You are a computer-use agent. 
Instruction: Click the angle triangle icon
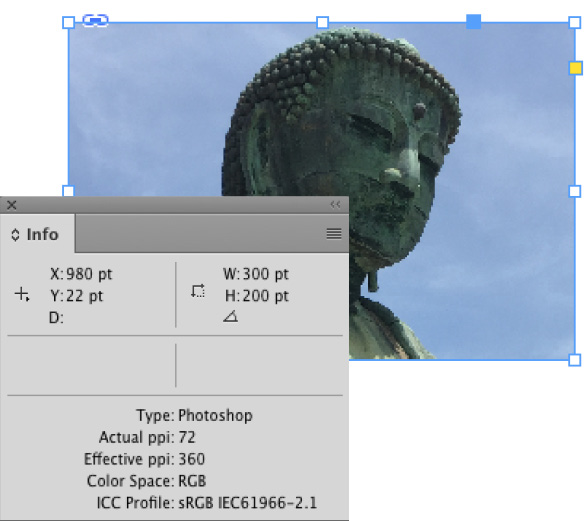(x=231, y=316)
